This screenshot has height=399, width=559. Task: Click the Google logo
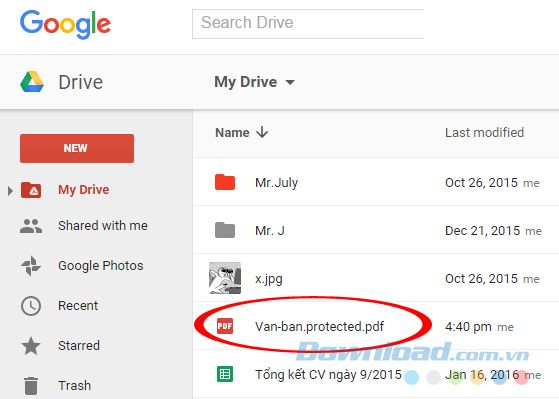point(65,24)
